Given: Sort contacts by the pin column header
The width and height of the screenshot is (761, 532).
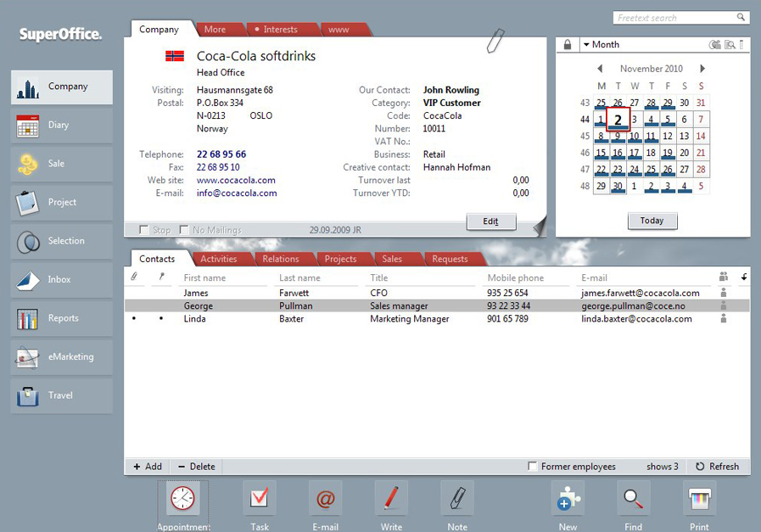Looking at the screenshot, I should pyautogui.click(x=161, y=277).
